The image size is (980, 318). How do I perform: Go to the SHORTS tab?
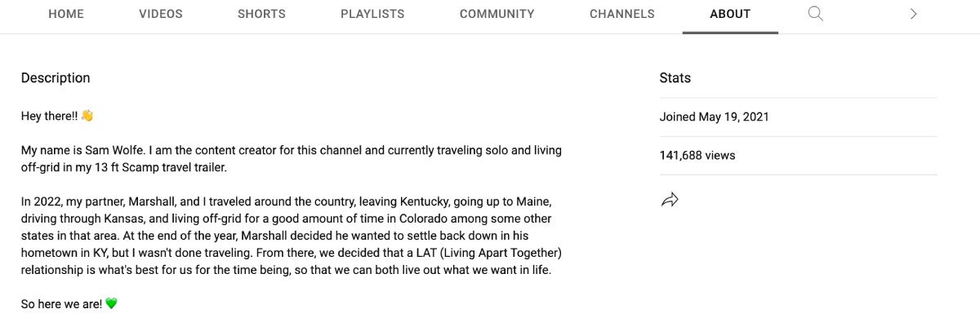[261, 14]
